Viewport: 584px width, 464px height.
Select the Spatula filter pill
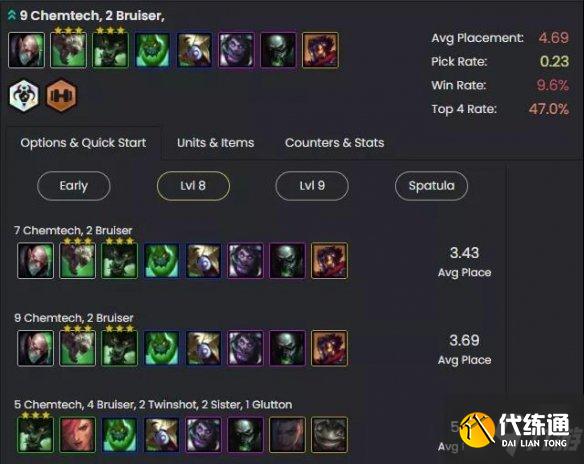click(431, 186)
